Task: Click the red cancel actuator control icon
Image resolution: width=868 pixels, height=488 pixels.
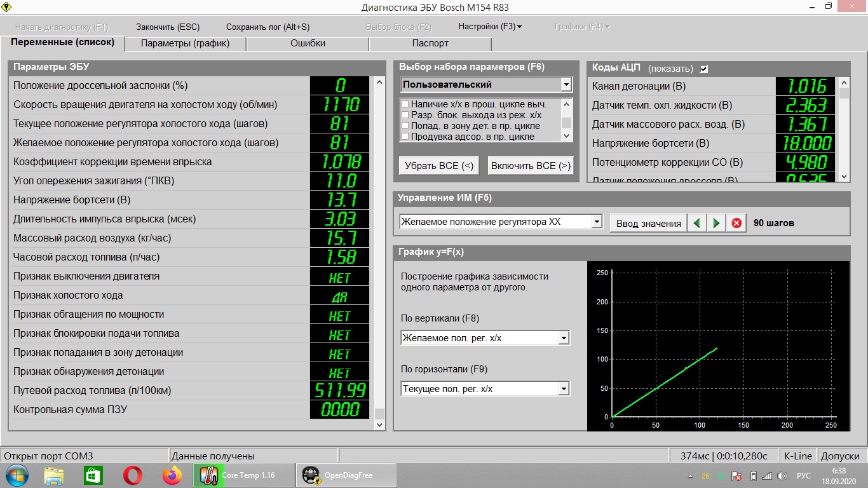Action: tap(736, 223)
